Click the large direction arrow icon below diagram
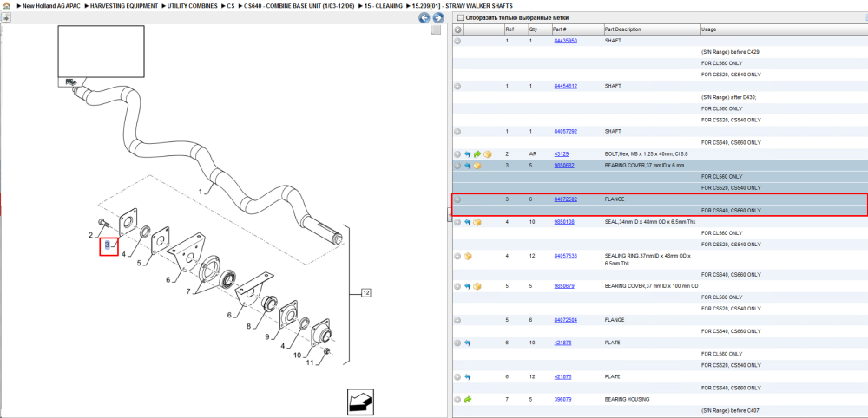Viewport: 868px width, 418px height. [x=358, y=401]
